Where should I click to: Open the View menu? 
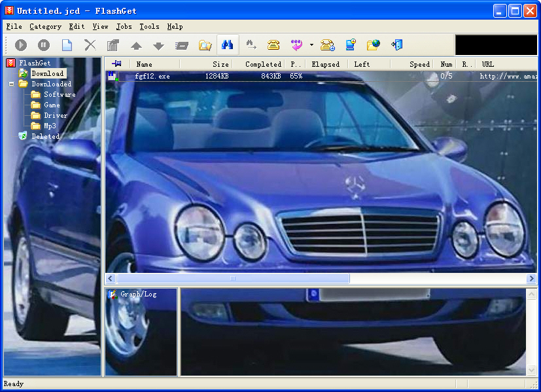(x=100, y=27)
